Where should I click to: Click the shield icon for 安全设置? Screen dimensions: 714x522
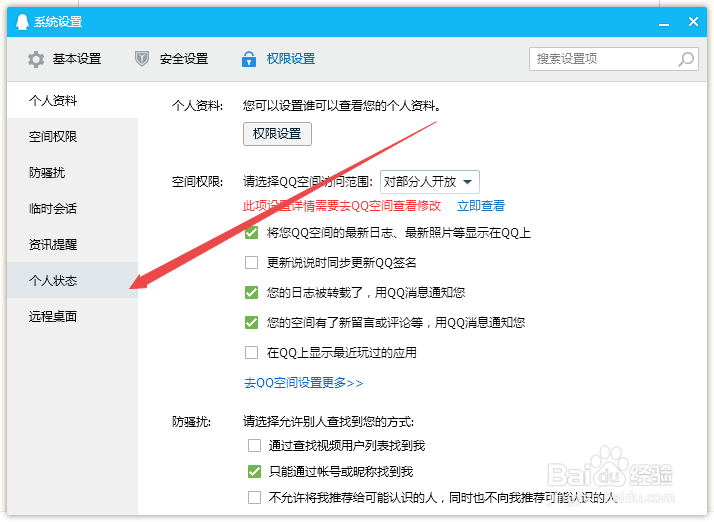point(142,59)
